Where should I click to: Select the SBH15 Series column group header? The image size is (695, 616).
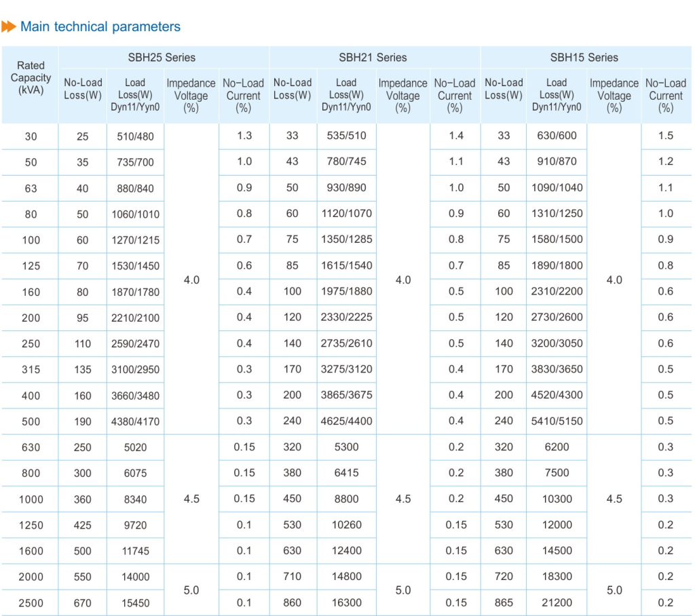coord(584,58)
